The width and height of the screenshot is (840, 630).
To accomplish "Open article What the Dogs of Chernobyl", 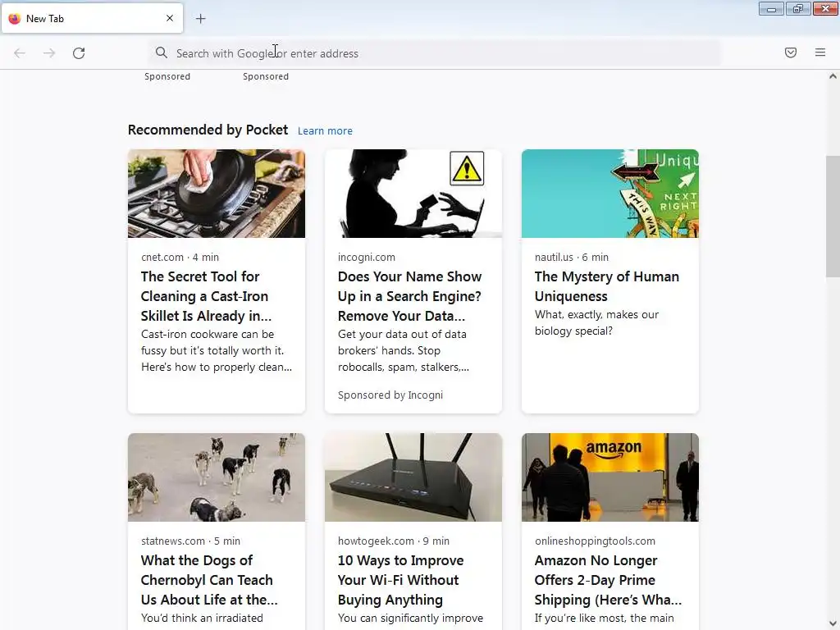I will click(209, 580).
